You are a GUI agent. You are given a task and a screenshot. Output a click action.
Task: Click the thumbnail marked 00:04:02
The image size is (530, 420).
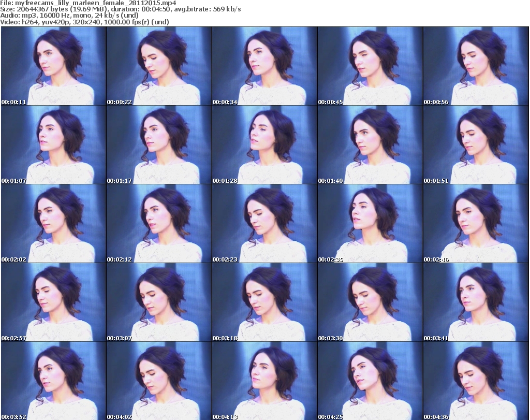coord(159,381)
